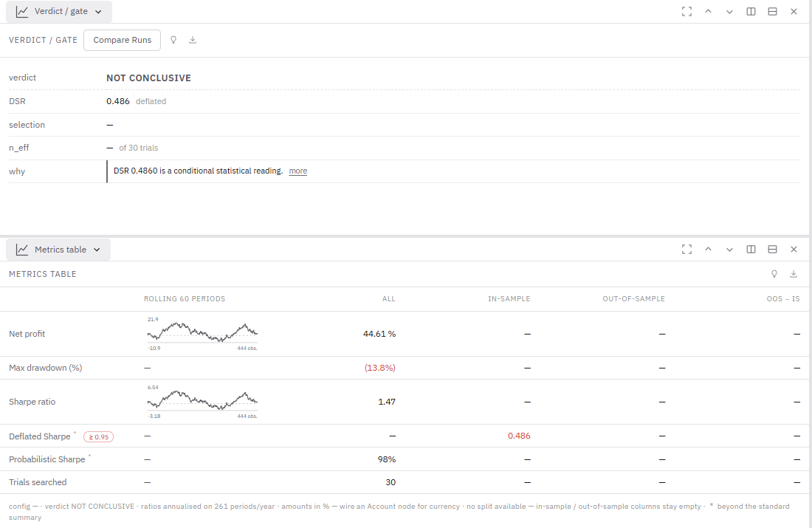Click the lightbulb icon in the Metrics table header
The image size is (812, 528).
[774, 274]
